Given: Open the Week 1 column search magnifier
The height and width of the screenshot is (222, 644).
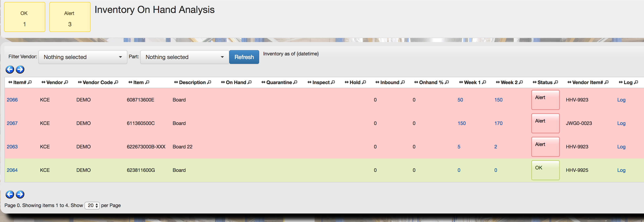Looking at the screenshot, I should point(484,82).
